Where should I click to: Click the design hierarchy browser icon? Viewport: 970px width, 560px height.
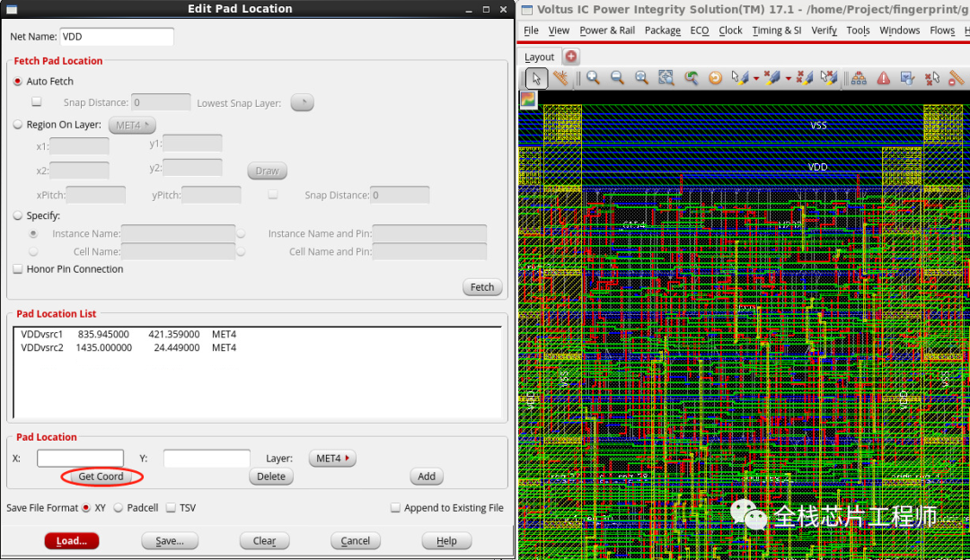859,78
